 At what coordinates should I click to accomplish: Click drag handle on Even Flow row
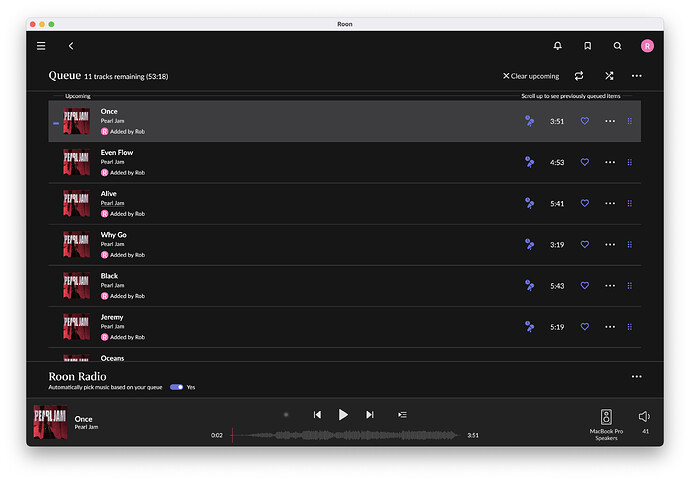[x=630, y=162]
